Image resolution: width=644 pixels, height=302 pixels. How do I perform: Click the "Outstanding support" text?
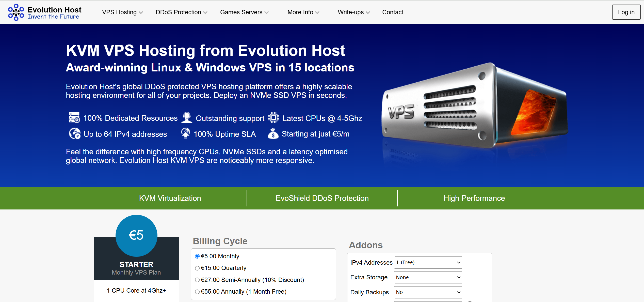tap(230, 118)
